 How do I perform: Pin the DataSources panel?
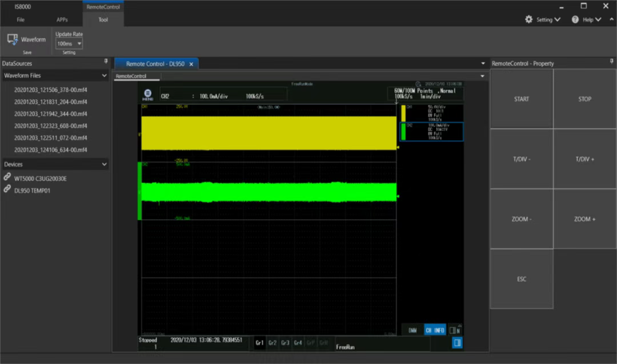tap(106, 61)
